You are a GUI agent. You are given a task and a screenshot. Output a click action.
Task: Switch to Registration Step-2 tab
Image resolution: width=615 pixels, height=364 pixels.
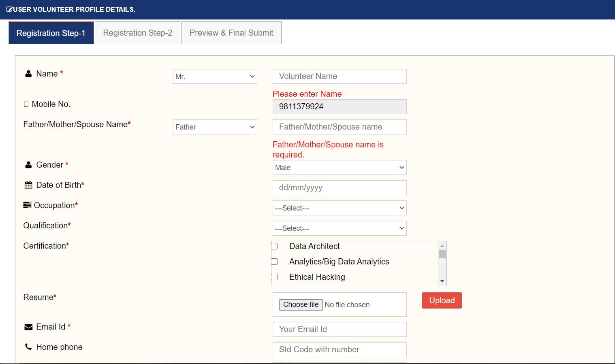(137, 33)
